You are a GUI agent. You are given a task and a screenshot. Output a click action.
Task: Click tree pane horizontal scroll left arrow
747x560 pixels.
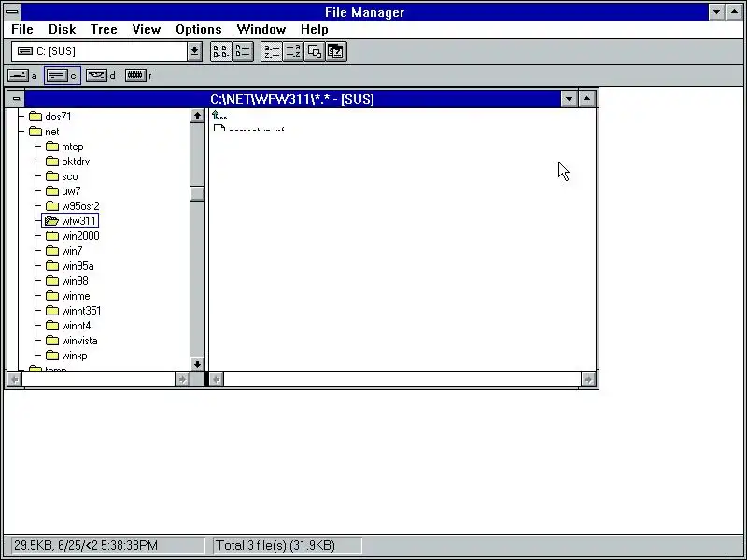click(15, 380)
